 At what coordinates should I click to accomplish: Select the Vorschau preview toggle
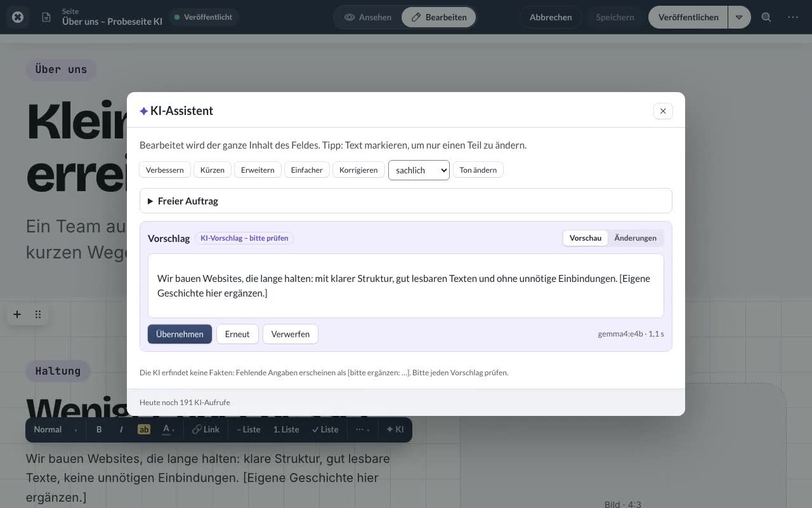(x=585, y=238)
